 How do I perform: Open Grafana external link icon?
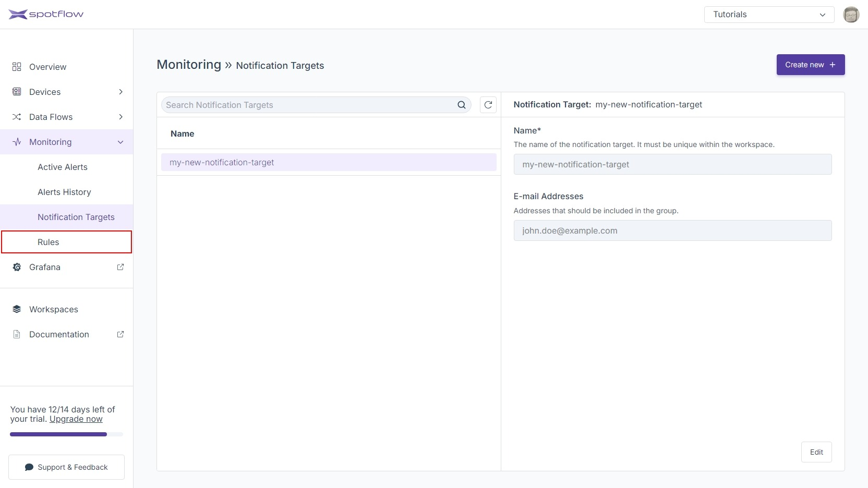(x=120, y=267)
